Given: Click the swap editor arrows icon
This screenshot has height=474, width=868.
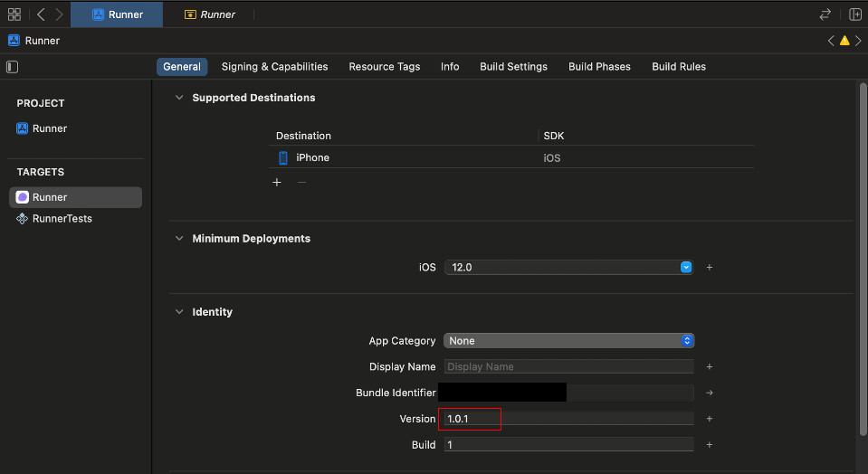Looking at the screenshot, I should 825,14.
